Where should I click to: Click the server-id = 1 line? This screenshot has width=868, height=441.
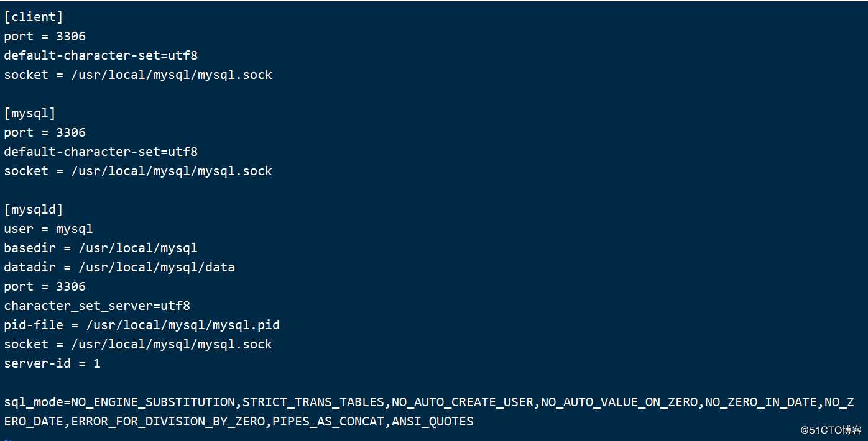pos(52,364)
